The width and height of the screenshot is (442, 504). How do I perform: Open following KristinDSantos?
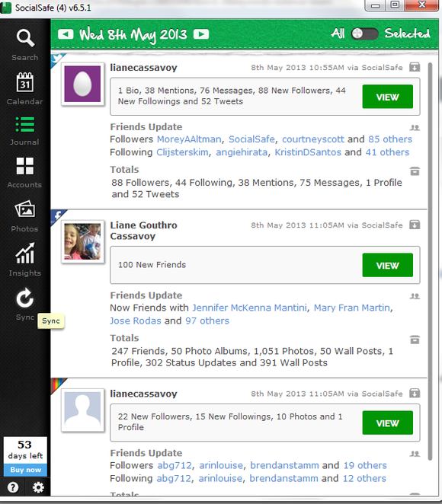coord(308,152)
